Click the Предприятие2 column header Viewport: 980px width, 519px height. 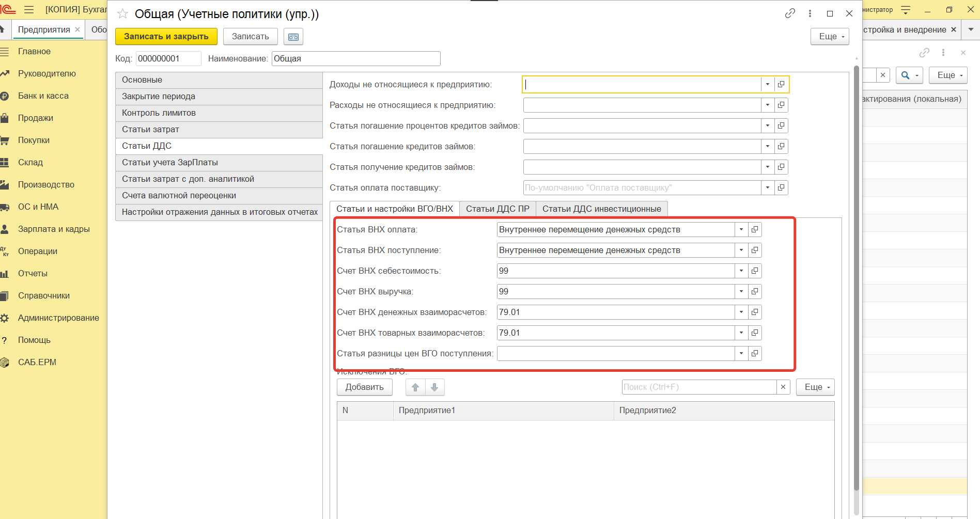coord(724,411)
